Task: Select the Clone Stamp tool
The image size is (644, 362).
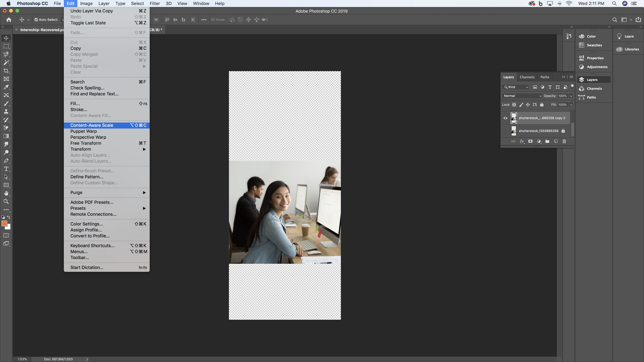Action: coord(6,112)
